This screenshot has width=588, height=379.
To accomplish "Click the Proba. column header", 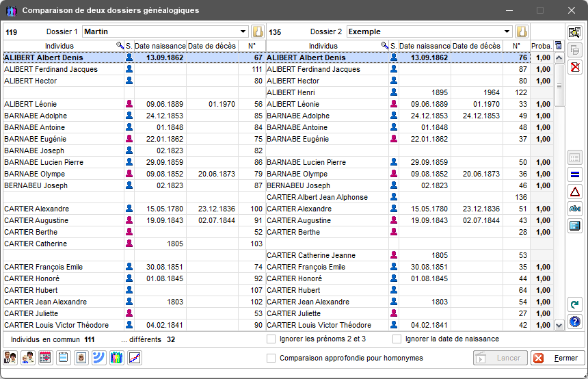I will tap(542, 46).
